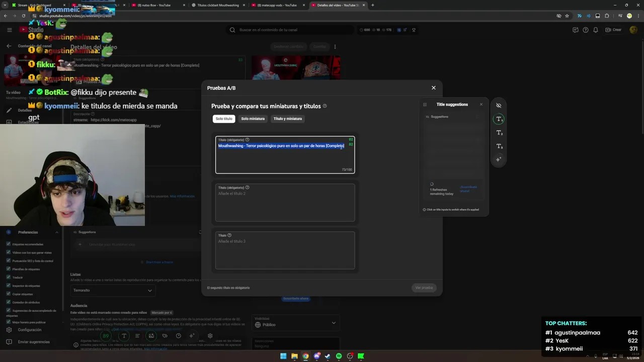Switch to 'Título y miniatura' tab
The width and height of the screenshot is (644, 362).
point(288,119)
